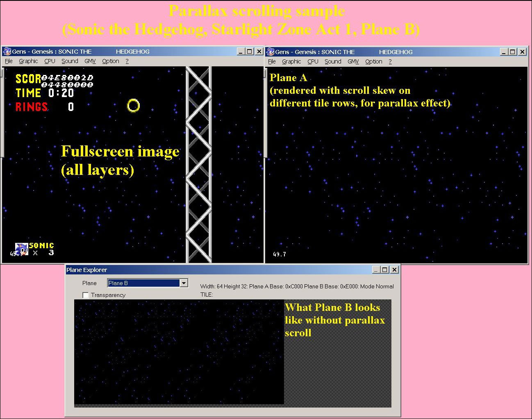Click the metal girder tower in game view
The height and width of the screenshot is (419, 532).
click(x=199, y=164)
